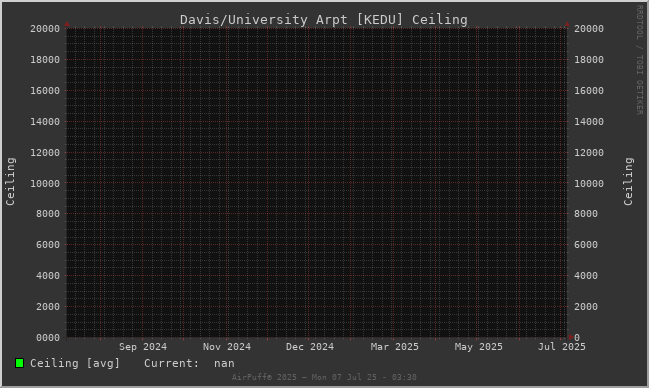The width and height of the screenshot is (649, 388).
Task: Click the Jul 2025 x-axis label
Action: (562, 347)
